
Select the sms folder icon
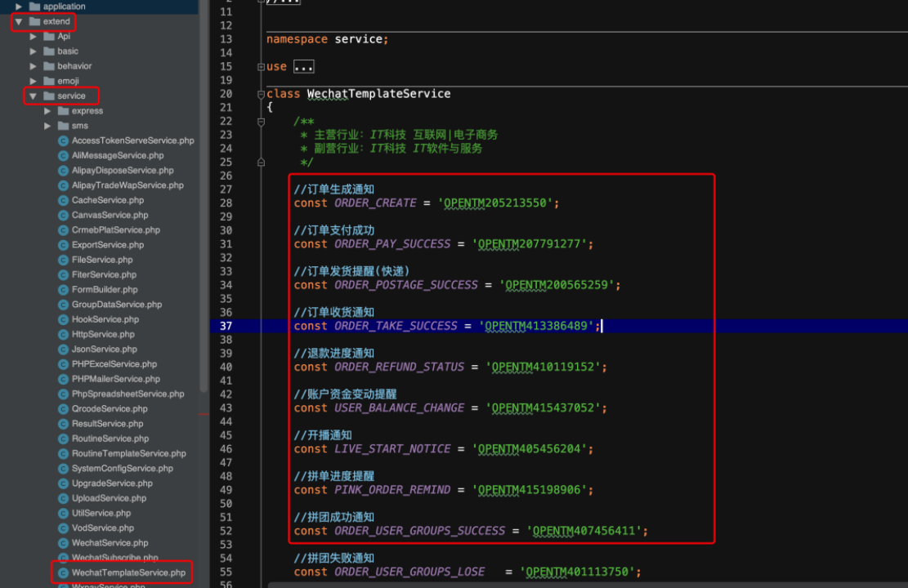[64, 126]
